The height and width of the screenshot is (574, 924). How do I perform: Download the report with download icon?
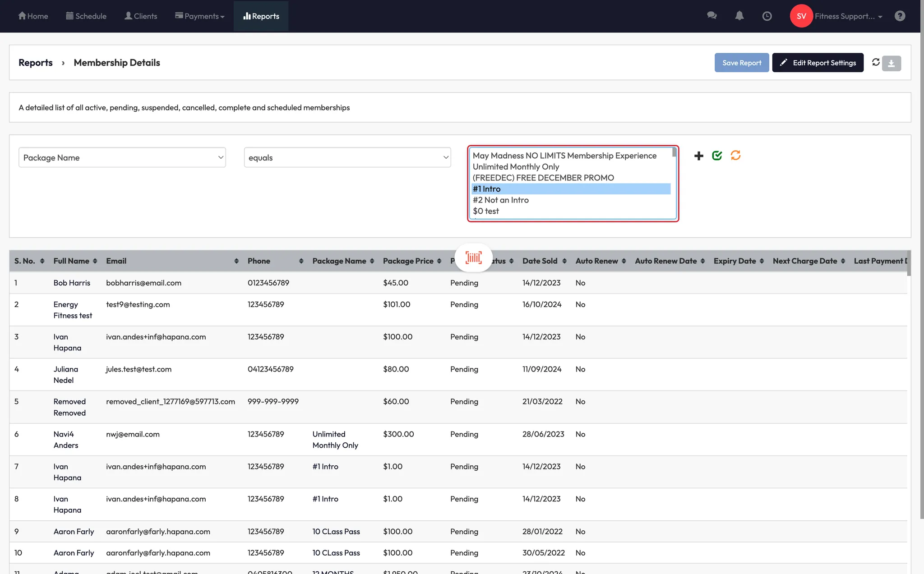pyautogui.click(x=891, y=64)
